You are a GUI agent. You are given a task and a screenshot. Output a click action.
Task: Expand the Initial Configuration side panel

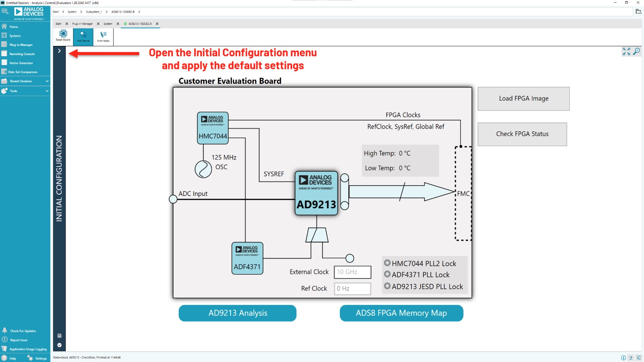(59, 50)
